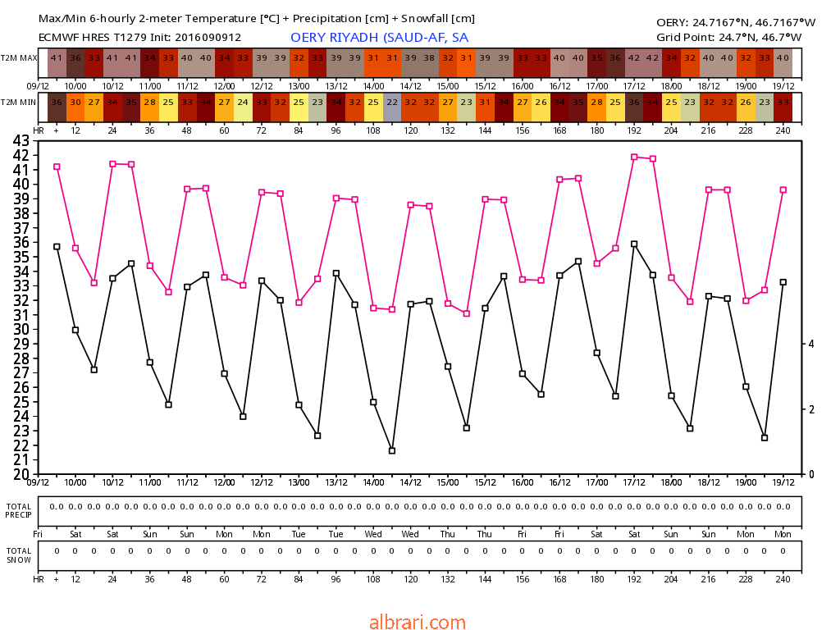Viewport: 840px width, 630px height.
Task: Click the right axis label 0
Action: pos(811,474)
